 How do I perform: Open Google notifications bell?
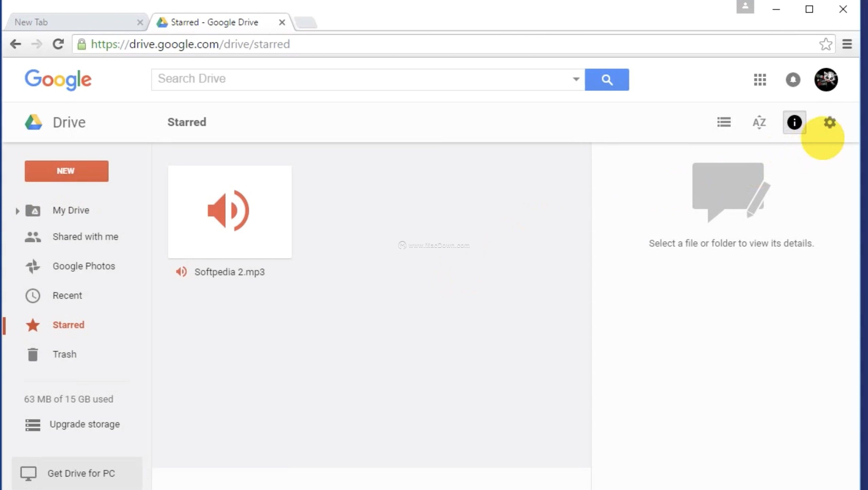(x=793, y=80)
